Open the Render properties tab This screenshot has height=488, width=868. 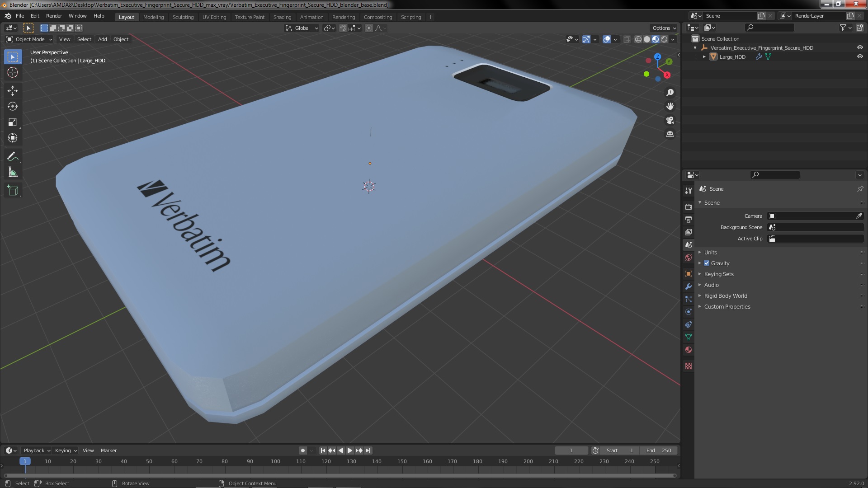coord(689,206)
